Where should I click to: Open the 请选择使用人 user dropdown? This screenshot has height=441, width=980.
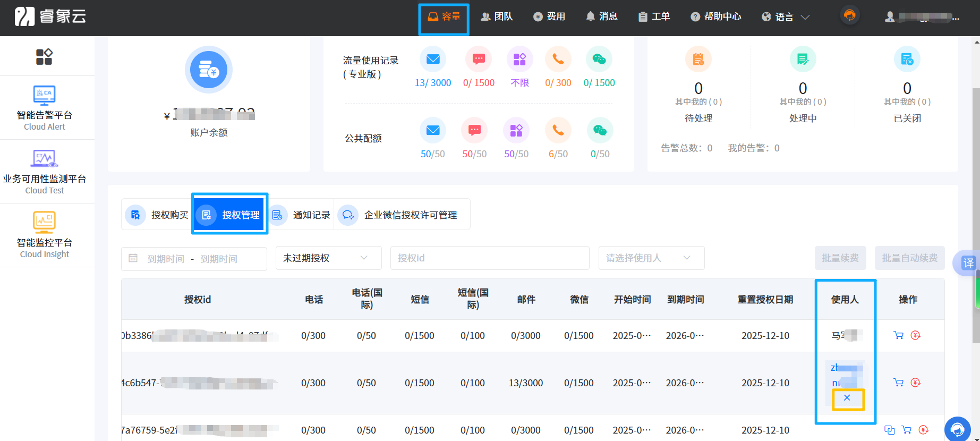651,258
